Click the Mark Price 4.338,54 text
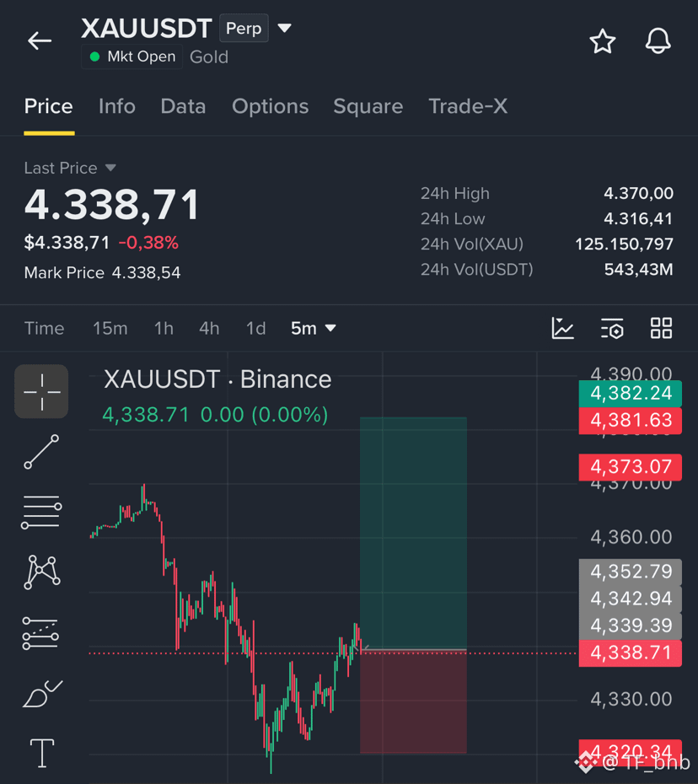This screenshot has height=784, width=698. 103,273
